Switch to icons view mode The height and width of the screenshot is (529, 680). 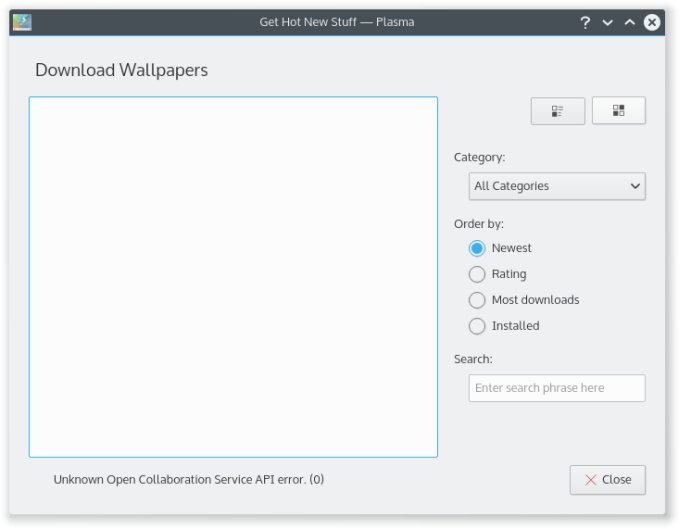pos(619,111)
